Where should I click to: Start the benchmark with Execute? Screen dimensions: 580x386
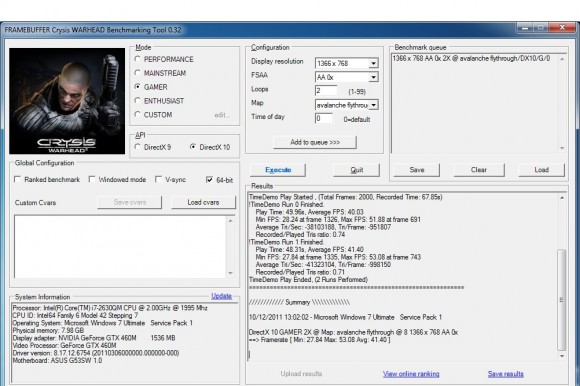tap(278, 170)
